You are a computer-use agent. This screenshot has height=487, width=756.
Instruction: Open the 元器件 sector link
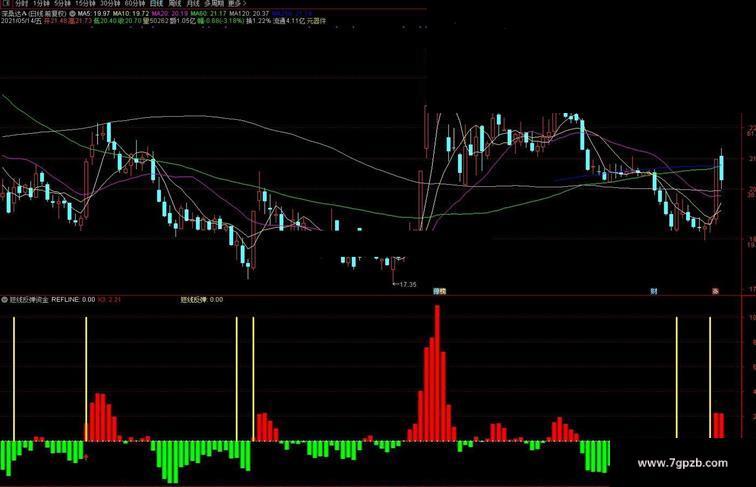[x=316, y=21]
